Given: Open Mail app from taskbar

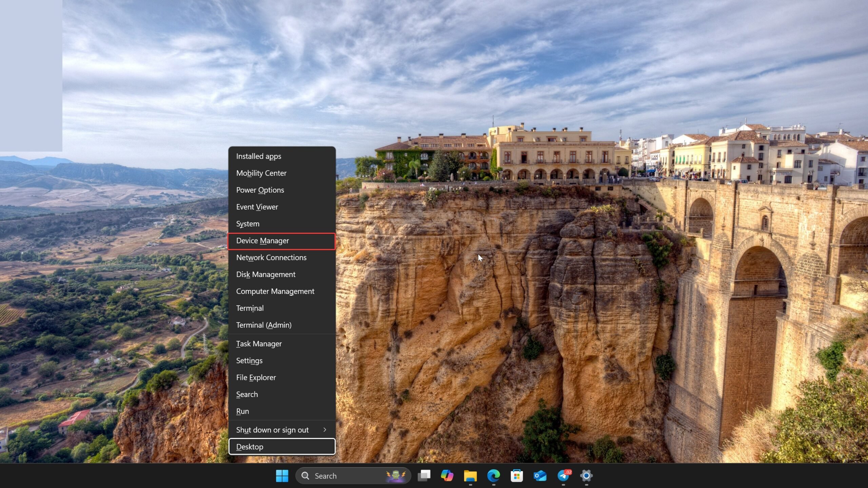Looking at the screenshot, I should pyautogui.click(x=540, y=475).
